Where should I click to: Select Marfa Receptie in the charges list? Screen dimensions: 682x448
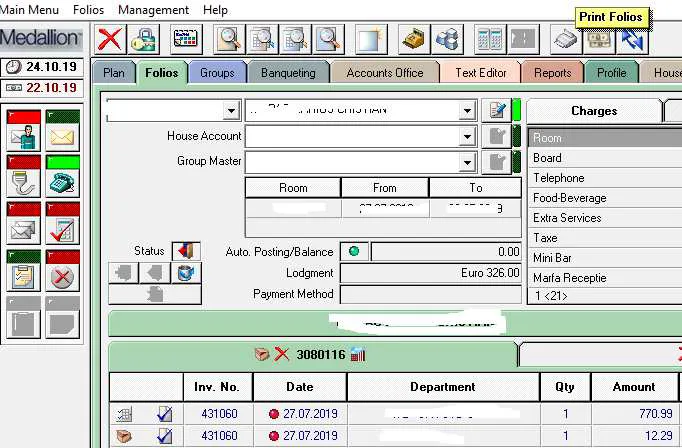click(605, 277)
